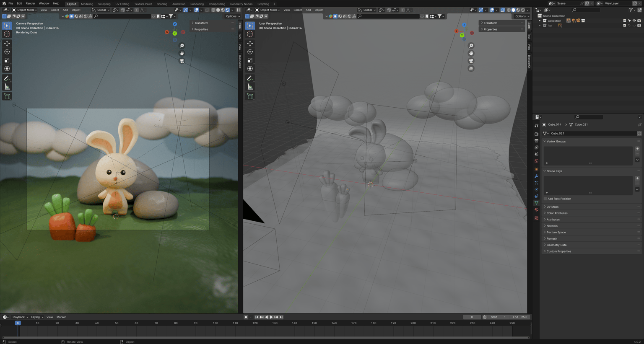Screen dimensions: 644x344
Task: Expand the UV Maps panel
Action: pyautogui.click(x=592, y=207)
